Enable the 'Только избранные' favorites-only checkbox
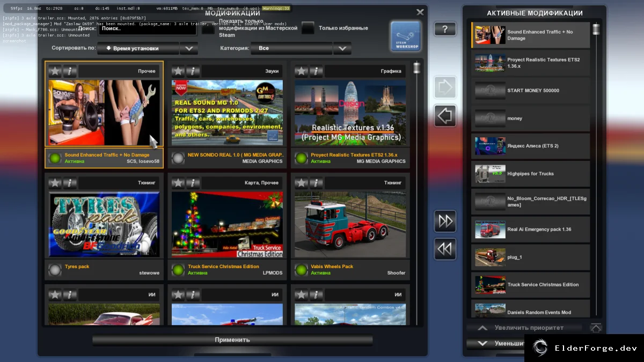The width and height of the screenshot is (644, 362). (308, 28)
